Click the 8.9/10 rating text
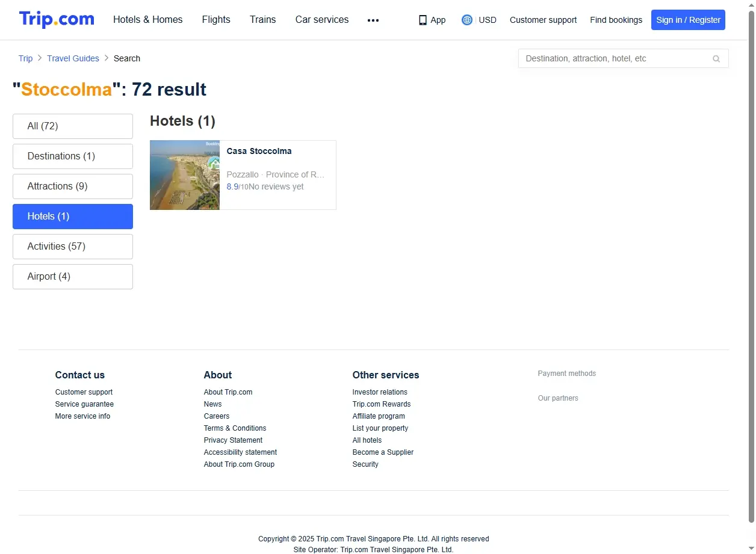 [x=237, y=186]
